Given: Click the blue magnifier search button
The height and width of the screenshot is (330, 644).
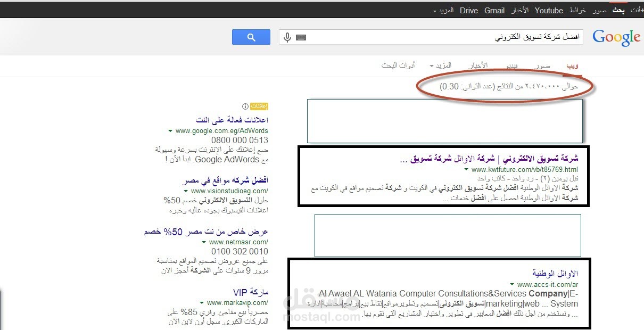Looking at the screenshot, I should [251, 37].
